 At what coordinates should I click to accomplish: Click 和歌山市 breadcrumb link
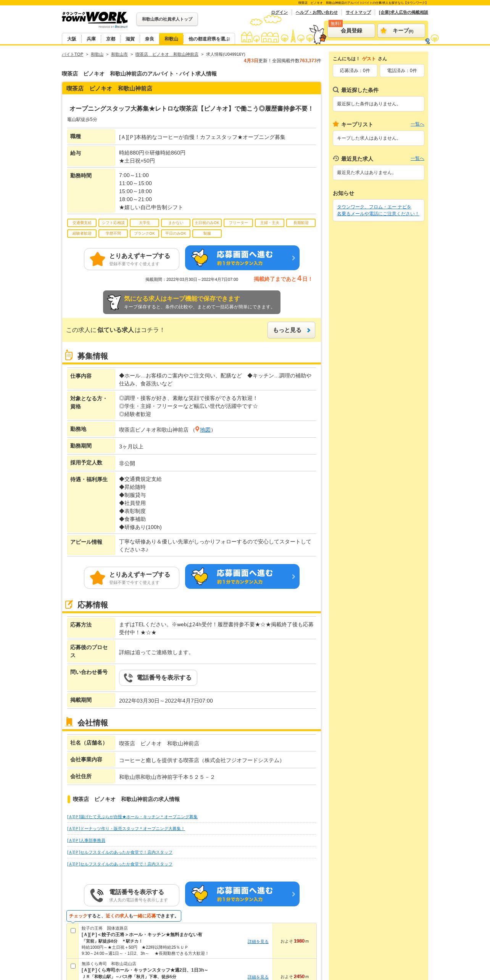pos(119,54)
